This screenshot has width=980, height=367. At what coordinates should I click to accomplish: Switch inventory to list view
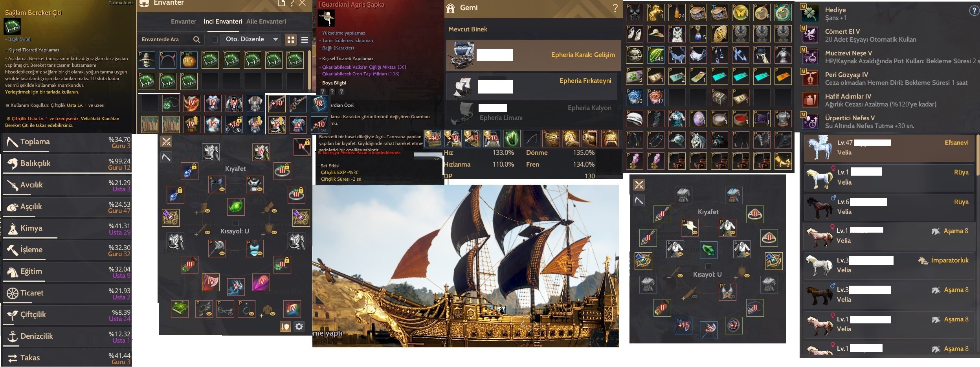tap(305, 40)
